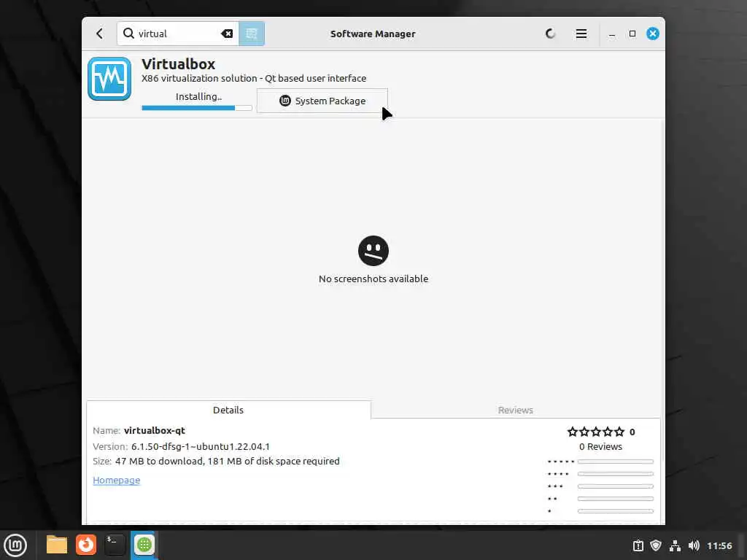
Task: Toggle the search-in-summary filter button
Action: pyautogui.click(x=252, y=34)
